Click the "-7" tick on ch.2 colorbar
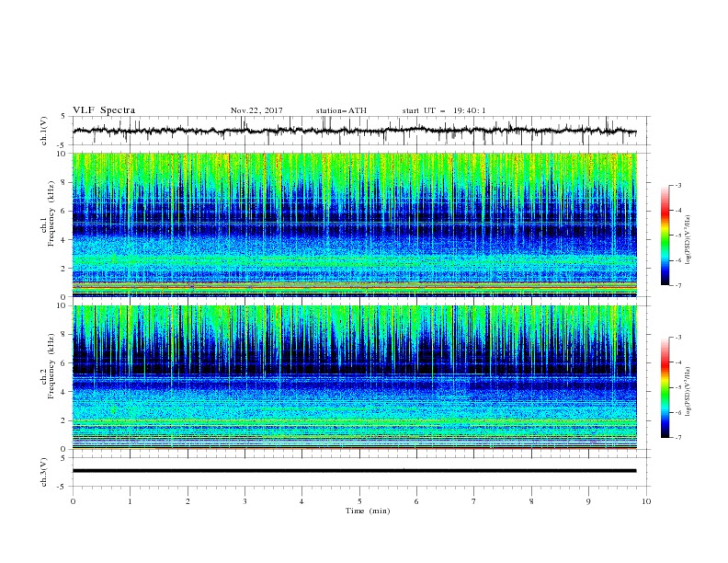Screen dimensions: 728x563 (x=678, y=437)
